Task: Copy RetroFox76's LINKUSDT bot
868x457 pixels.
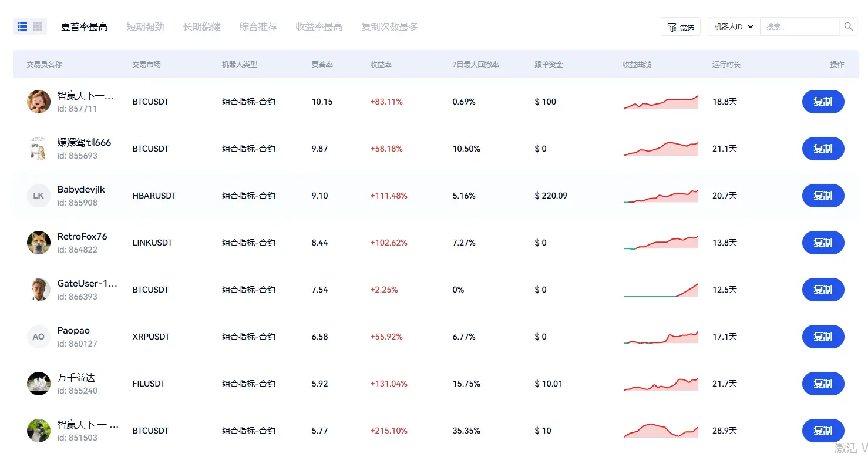Action: [x=823, y=243]
